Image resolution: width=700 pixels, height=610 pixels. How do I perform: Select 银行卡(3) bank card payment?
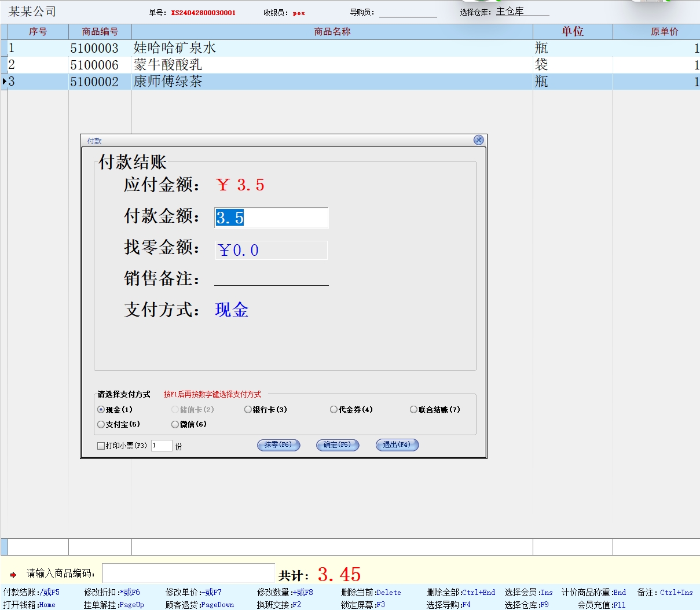248,410
